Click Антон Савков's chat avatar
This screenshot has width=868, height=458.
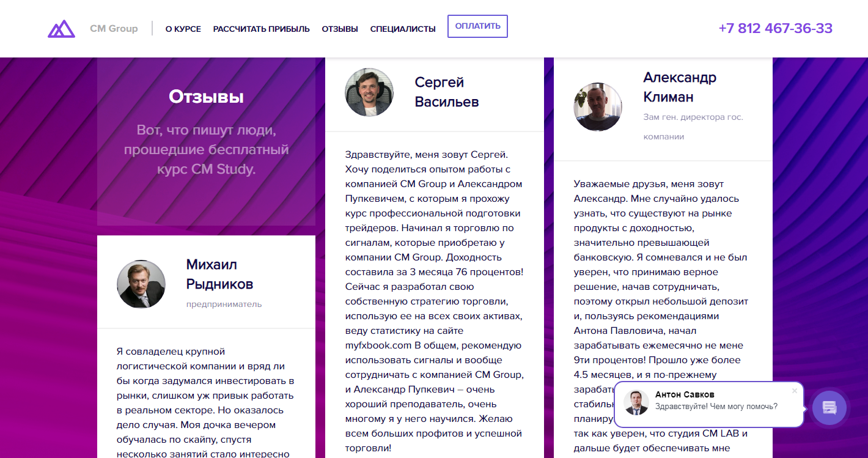(636, 402)
